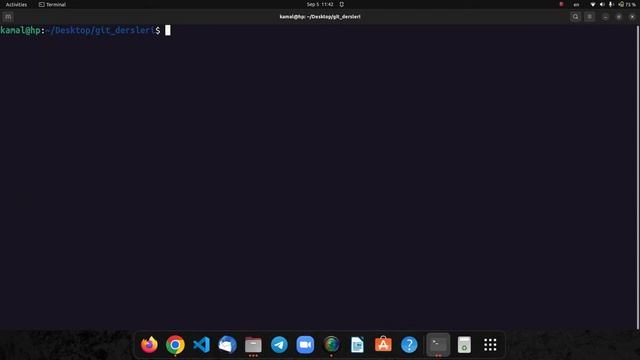Open the clock showing Sep 5 11:42
The height and width of the screenshot is (360, 640).
coord(320,4)
